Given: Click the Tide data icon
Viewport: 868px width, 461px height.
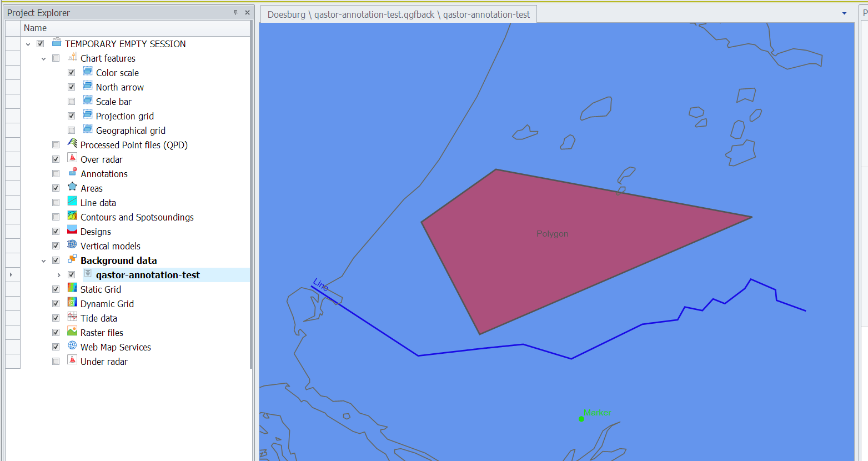Looking at the screenshot, I should point(72,318).
